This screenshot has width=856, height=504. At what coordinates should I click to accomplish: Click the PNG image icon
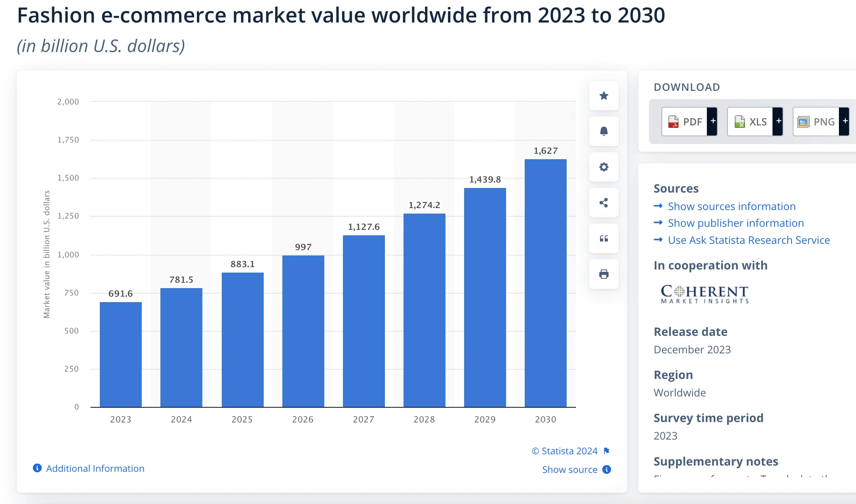coord(803,122)
